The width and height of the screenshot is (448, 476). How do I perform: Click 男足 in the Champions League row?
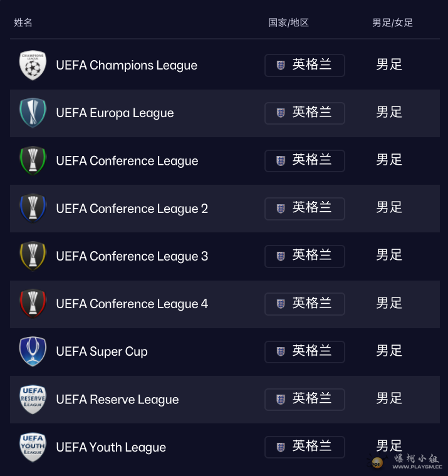389,65
